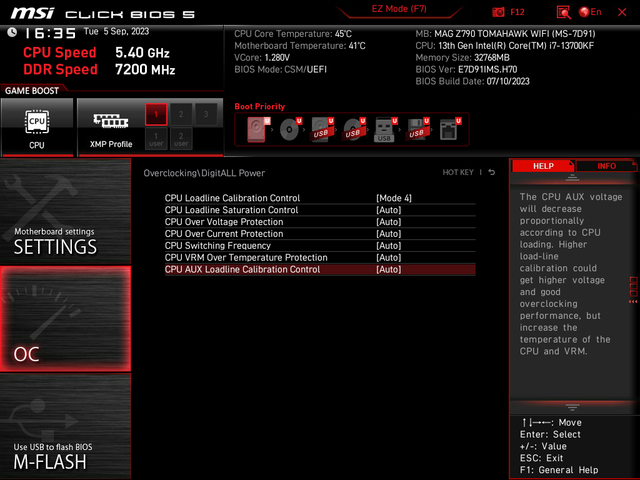This screenshot has height=480, width=640.
Task: Select the CPU Over Current Protection label
Action: (x=224, y=233)
